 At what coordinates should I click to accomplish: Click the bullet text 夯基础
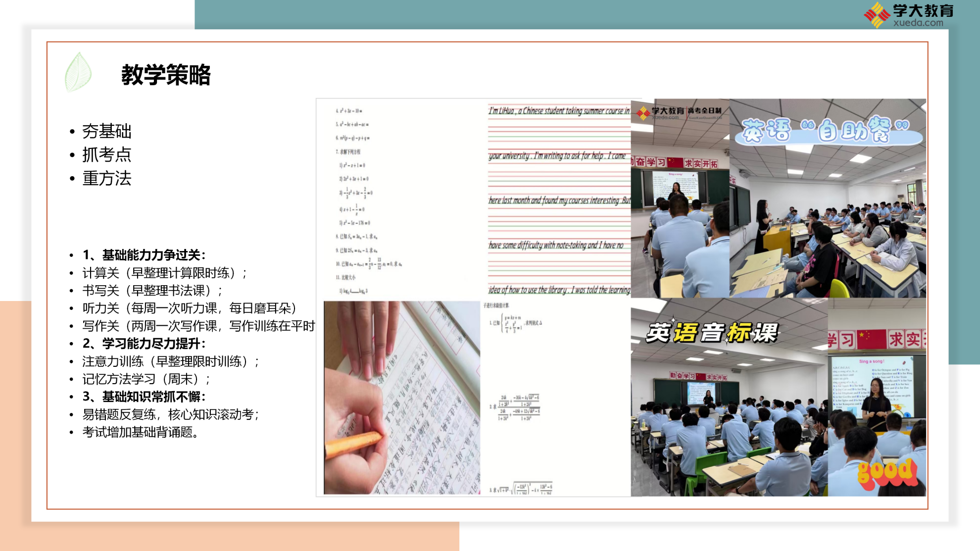click(107, 131)
